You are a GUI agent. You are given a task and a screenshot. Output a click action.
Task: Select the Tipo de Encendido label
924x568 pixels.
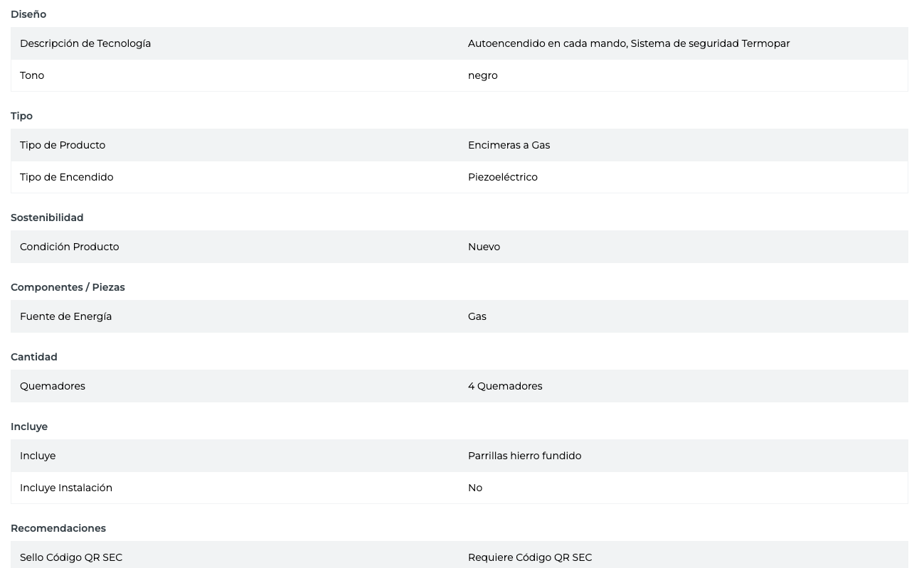(x=66, y=177)
